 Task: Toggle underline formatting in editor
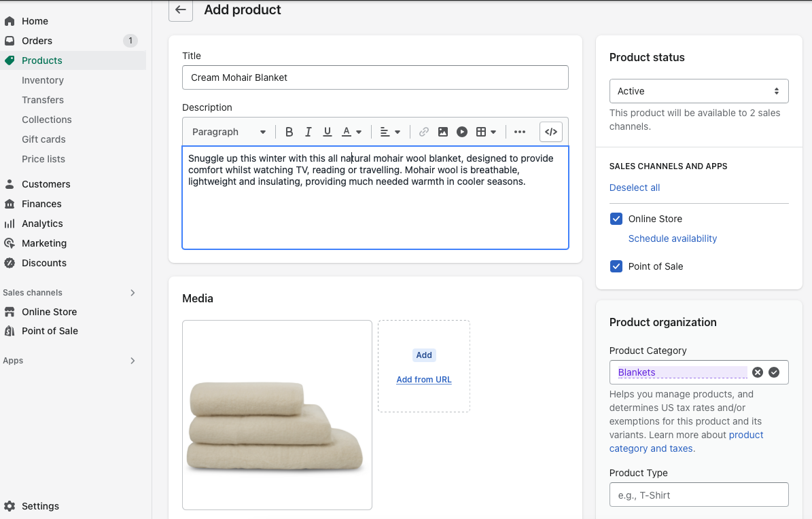[x=327, y=132]
